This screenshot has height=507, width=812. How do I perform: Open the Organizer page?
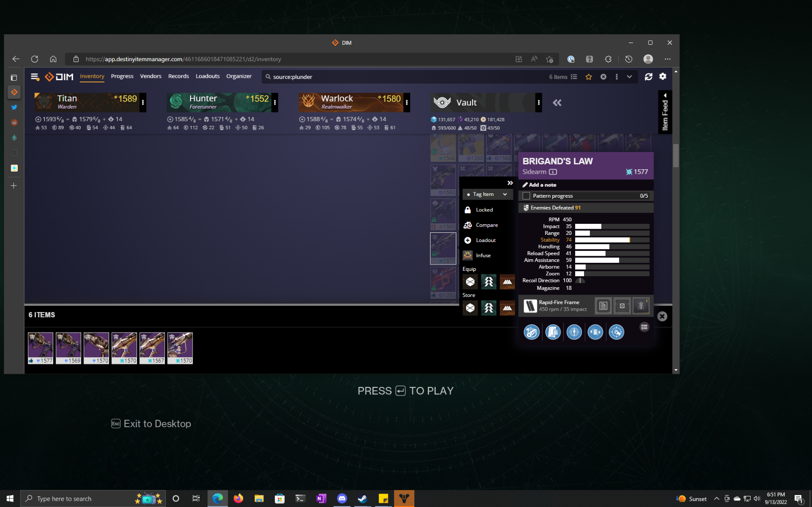click(239, 76)
